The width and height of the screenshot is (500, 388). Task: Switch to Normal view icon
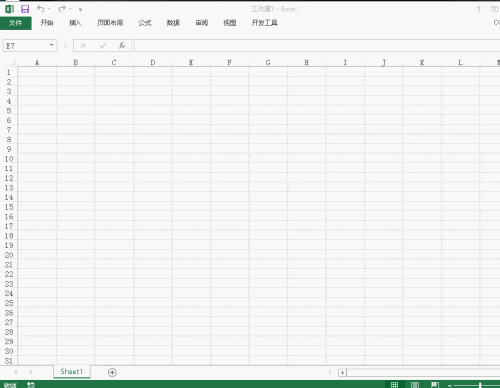[x=394, y=385]
